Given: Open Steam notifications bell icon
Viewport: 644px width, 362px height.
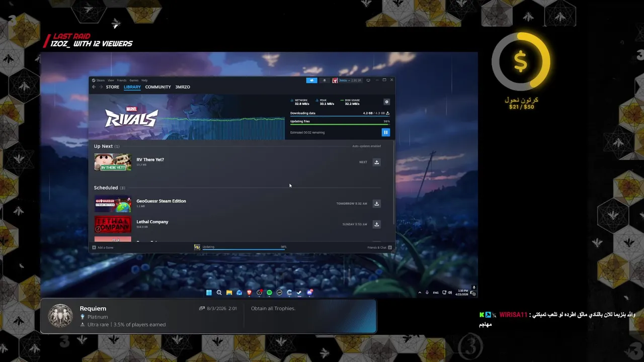Looking at the screenshot, I should coord(324,80).
